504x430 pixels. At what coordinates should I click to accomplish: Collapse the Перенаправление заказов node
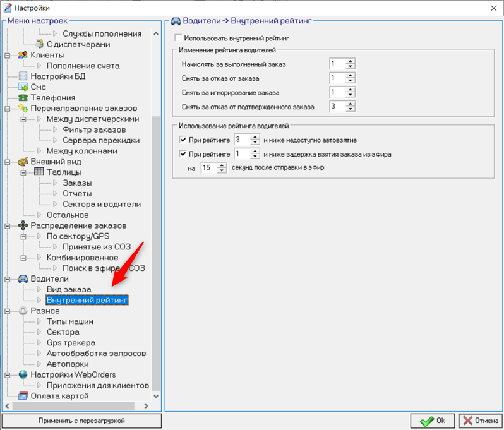coord(8,109)
